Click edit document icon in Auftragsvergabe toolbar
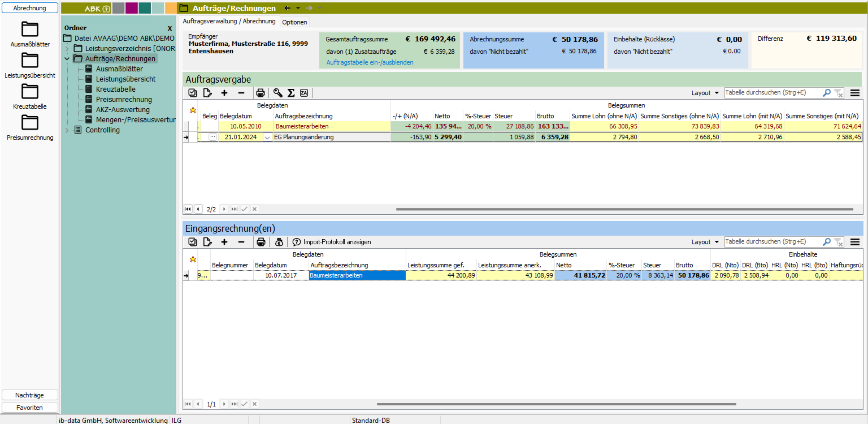This screenshot has width=868, height=424. 208,93
